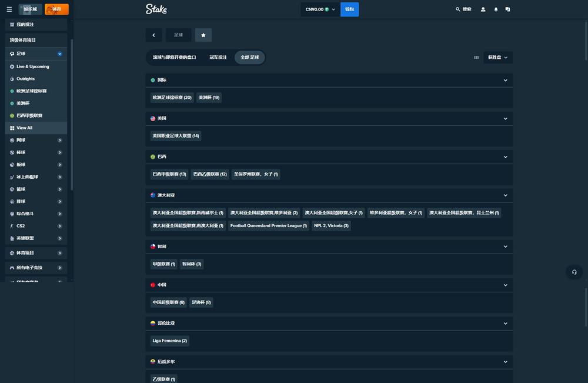This screenshot has height=383, width=588.
Task: Open 英雄联盟 in the sidebar
Action: pos(36,238)
